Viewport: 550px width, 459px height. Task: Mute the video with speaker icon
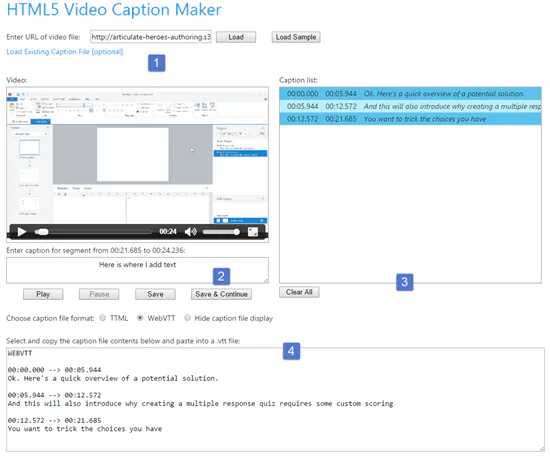pyautogui.click(x=190, y=232)
